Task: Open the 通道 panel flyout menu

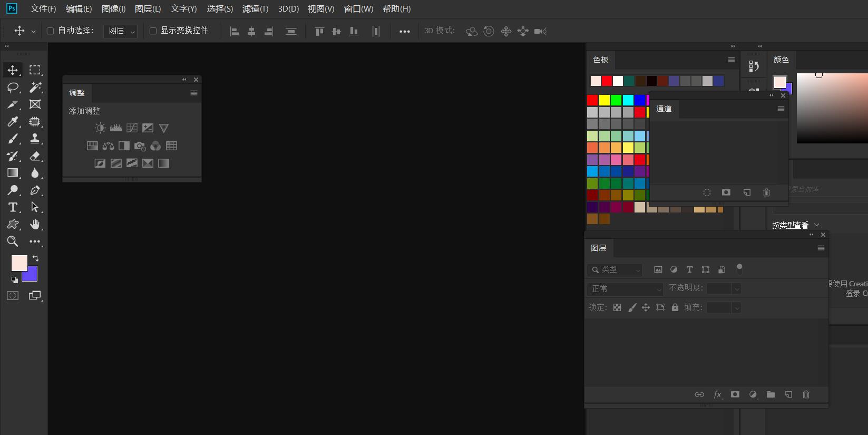Action: click(x=781, y=109)
